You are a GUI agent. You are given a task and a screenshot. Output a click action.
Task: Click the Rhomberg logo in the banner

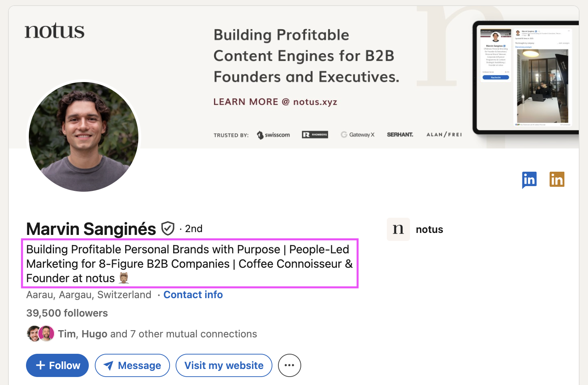[x=315, y=135]
